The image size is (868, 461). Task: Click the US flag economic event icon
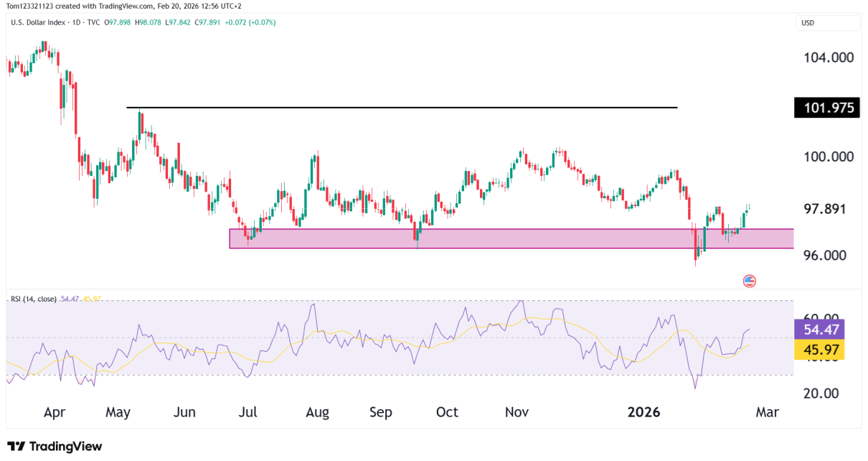748,280
